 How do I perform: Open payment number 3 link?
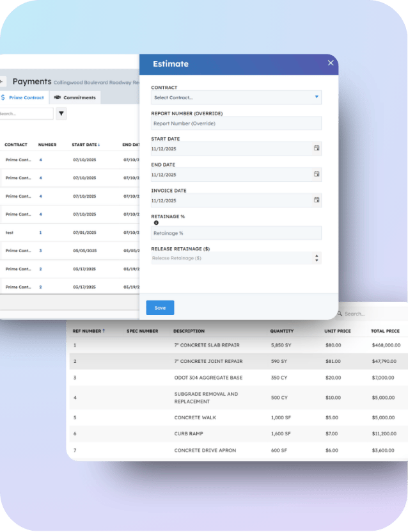coord(40,251)
